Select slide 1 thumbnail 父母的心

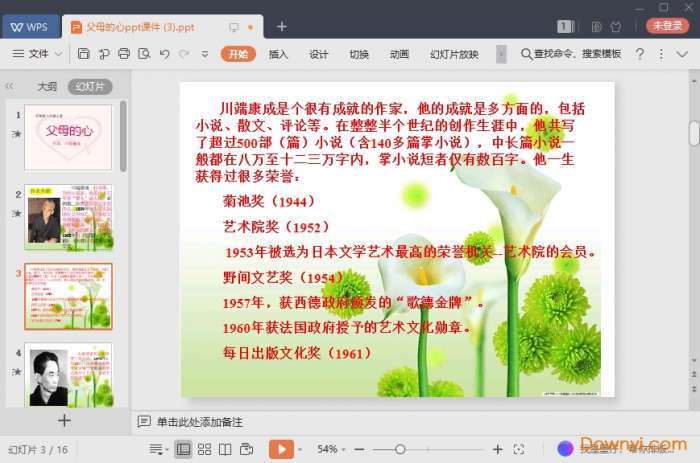point(68,137)
